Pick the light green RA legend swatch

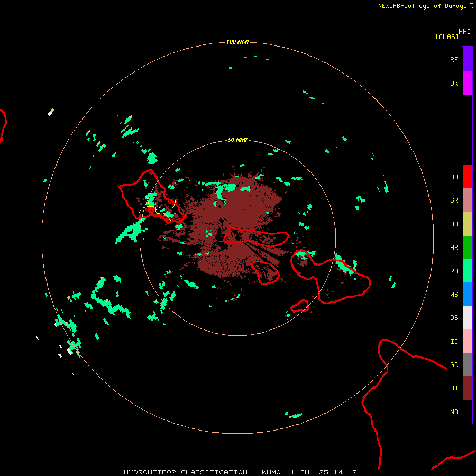(467, 271)
